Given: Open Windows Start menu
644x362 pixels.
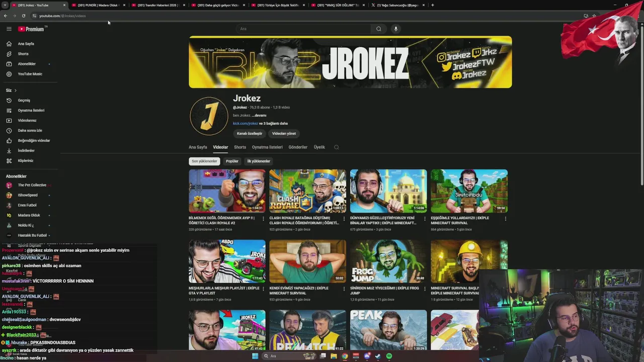Looking at the screenshot, I should click(x=255, y=356).
